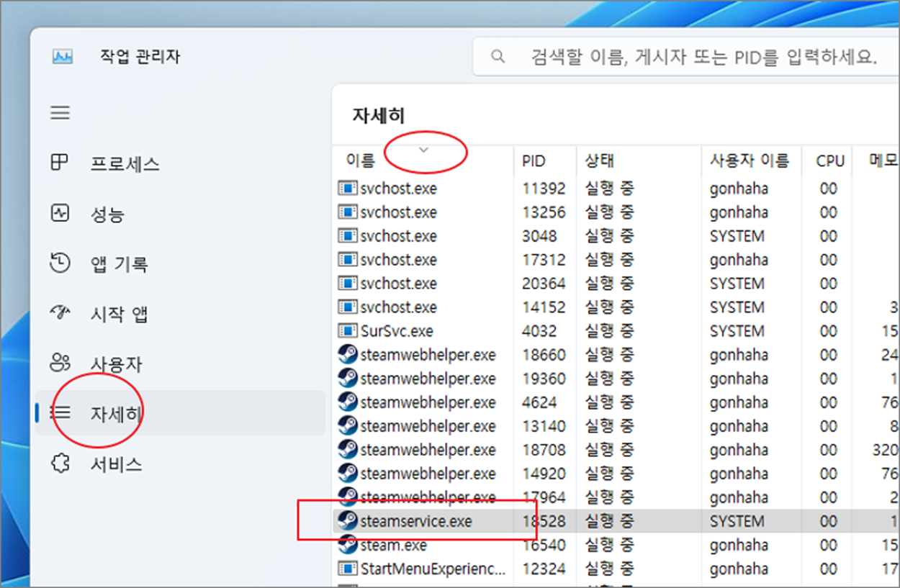Image resolution: width=900 pixels, height=588 pixels.
Task: Click Steam icon of steamwebhelper.exe PID 19360
Action: (x=348, y=379)
